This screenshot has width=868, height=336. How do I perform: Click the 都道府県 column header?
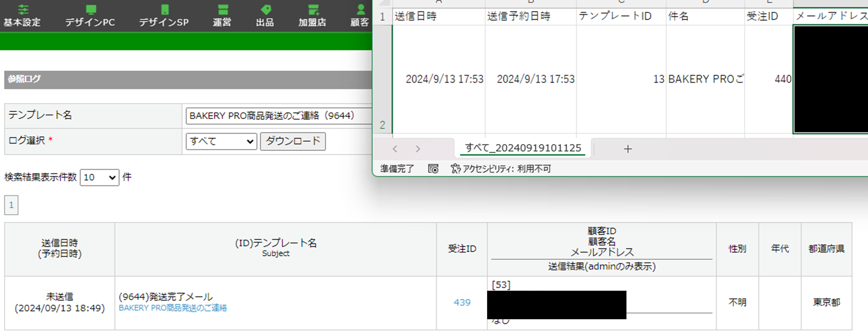tap(826, 249)
